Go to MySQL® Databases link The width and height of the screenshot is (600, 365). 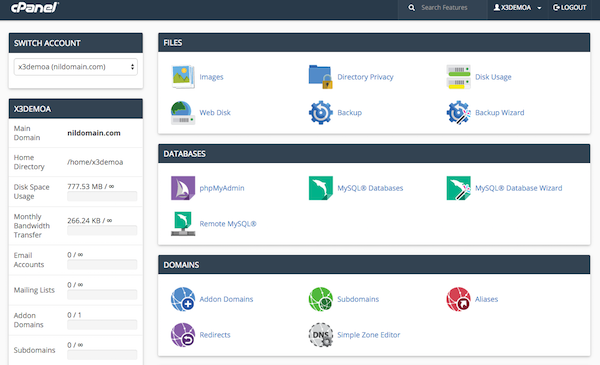pyautogui.click(x=370, y=188)
